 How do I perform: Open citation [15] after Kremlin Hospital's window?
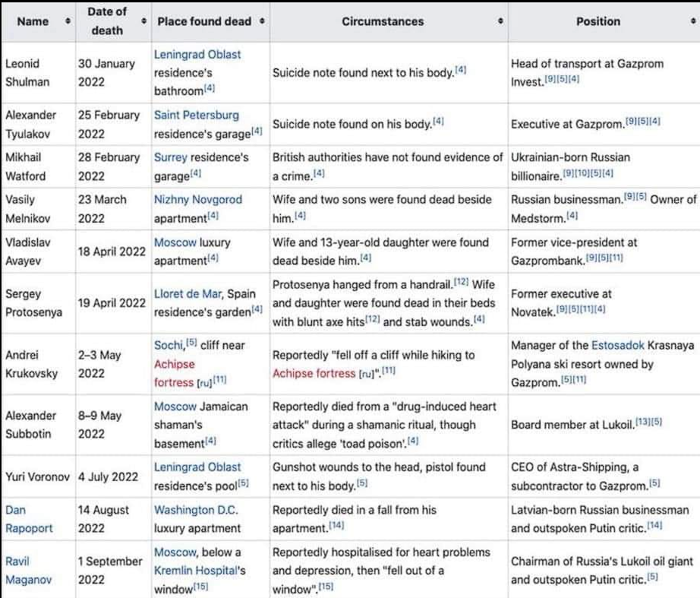tap(201, 586)
